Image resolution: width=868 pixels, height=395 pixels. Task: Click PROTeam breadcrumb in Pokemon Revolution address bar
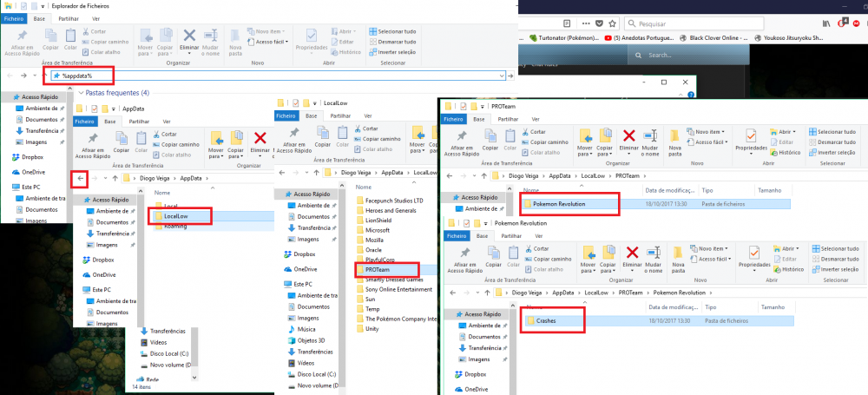tap(629, 292)
